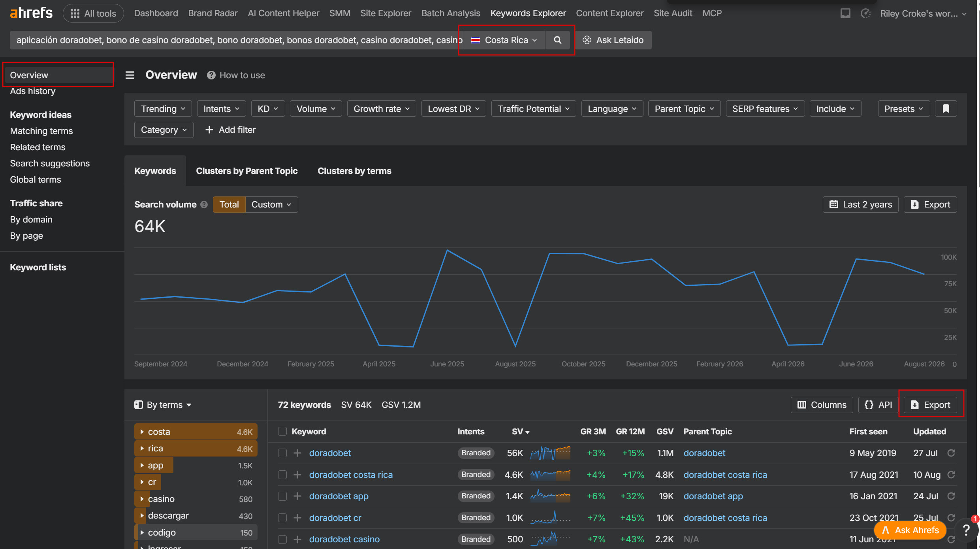Refresh the doradobet keyword row data

pyautogui.click(x=951, y=453)
